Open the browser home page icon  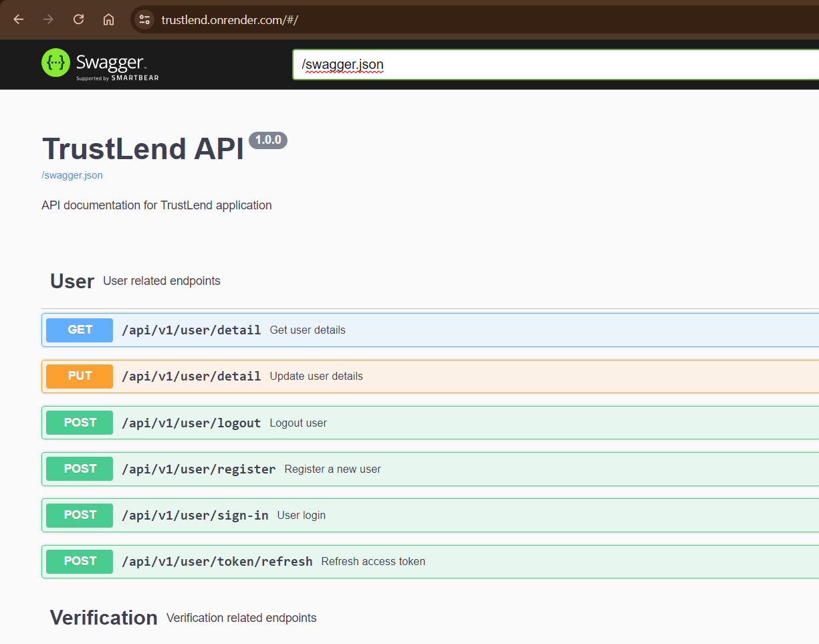pos(108,19)
